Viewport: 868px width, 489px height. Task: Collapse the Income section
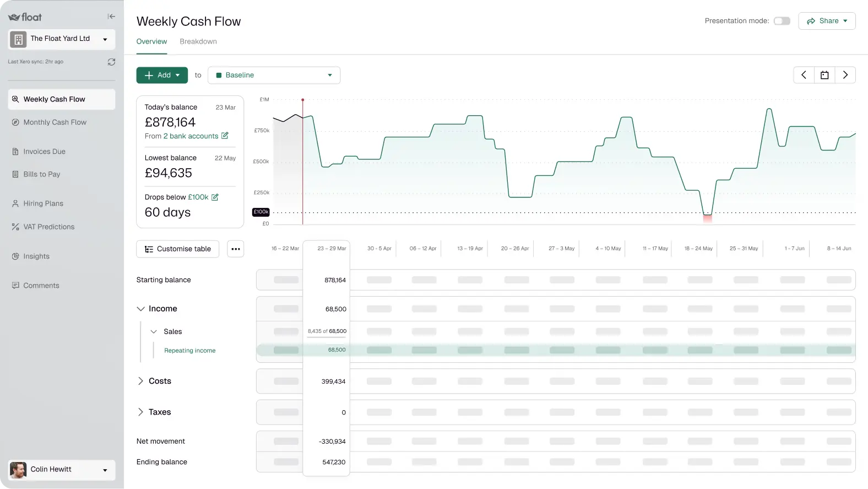(140, 309)
